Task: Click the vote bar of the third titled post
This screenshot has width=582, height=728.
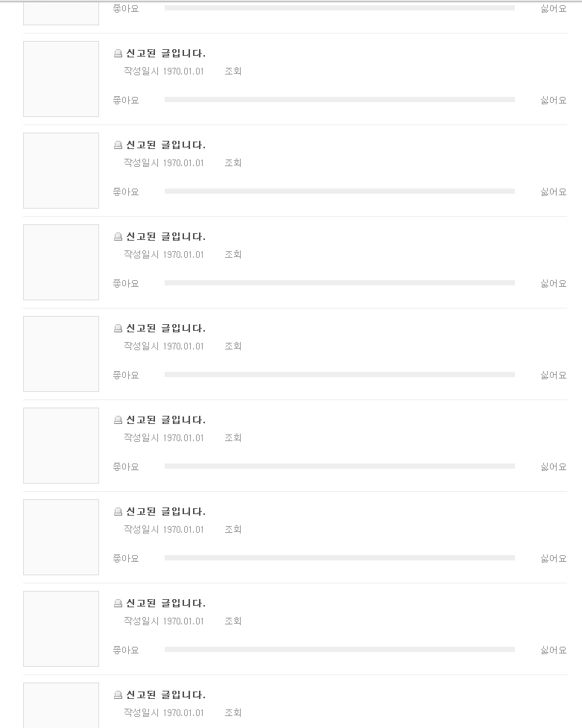Action: point(339,282)
